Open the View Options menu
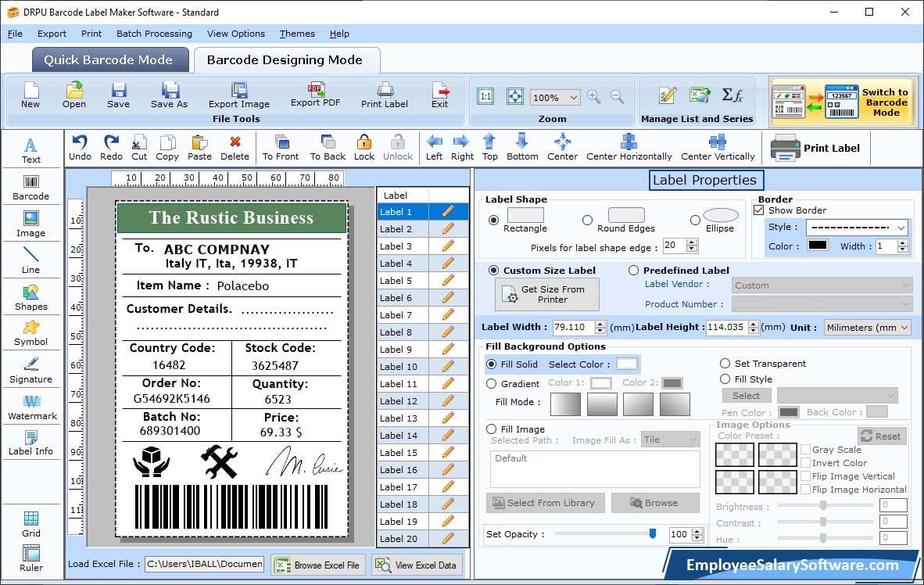 click(x=236, y=34)
